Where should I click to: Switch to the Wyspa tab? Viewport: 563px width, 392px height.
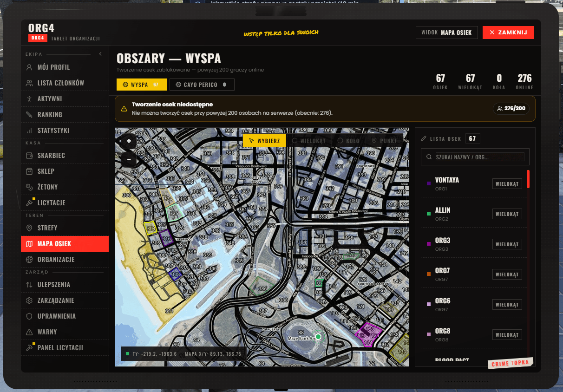pos(141,85)
